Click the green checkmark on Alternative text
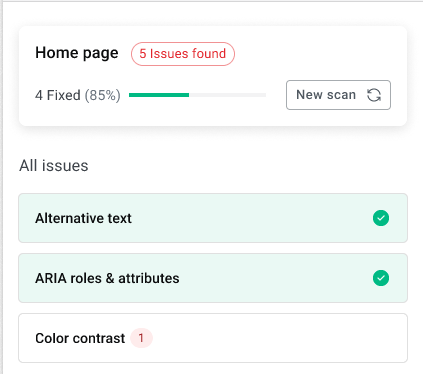This screenshot has width=423, height=374. 381,218
